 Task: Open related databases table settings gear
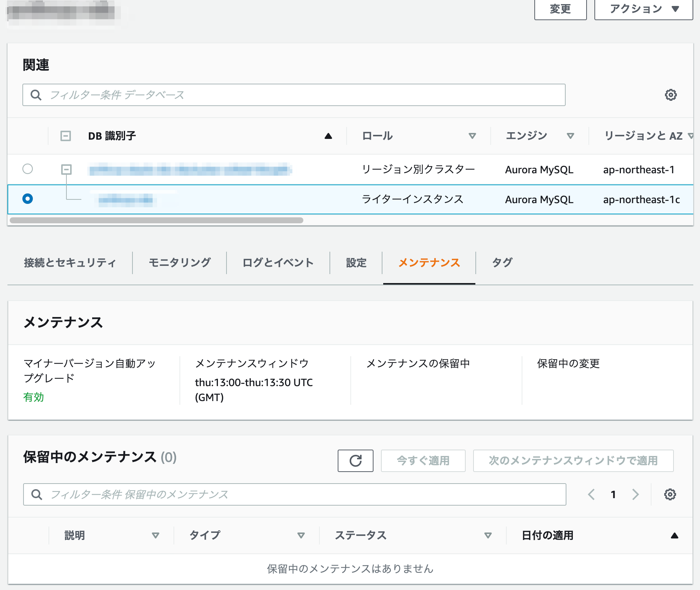coord(671,95)
